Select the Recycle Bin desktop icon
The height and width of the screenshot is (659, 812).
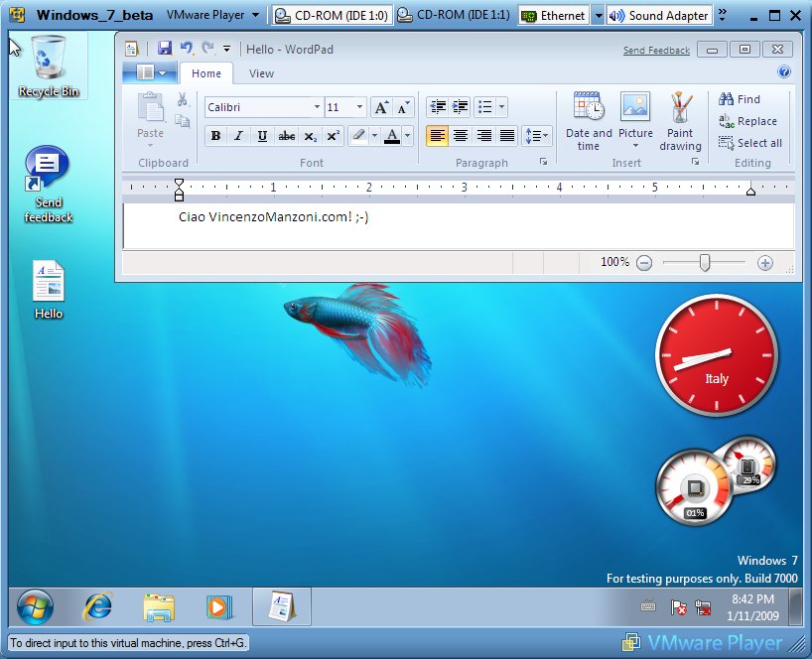49,66
